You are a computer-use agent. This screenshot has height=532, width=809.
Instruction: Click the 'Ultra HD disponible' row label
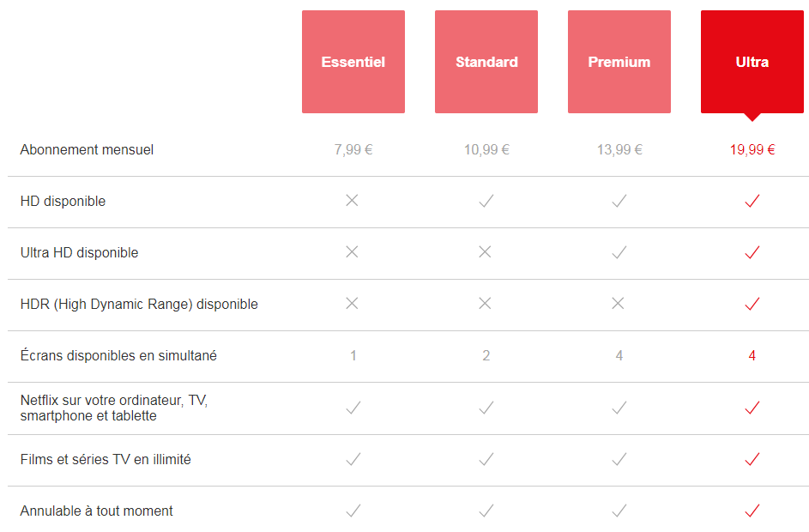click(79, 252)
